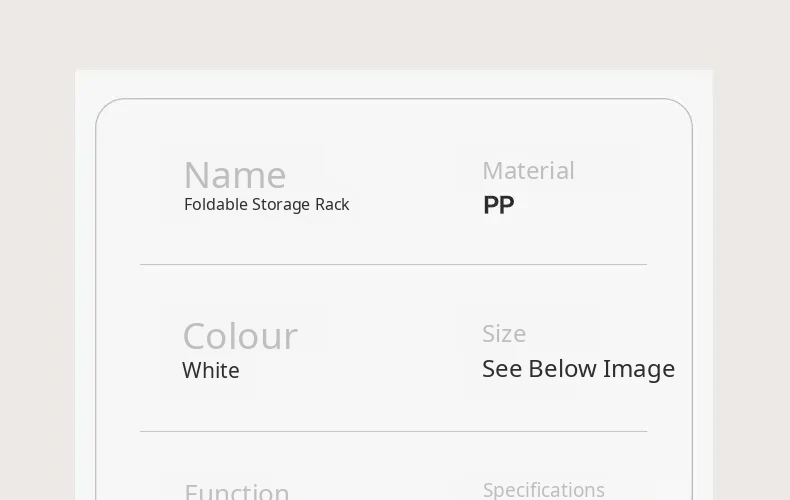Click the partially visible "Function" heading
The image size is (790, 500).
[237, 492]
